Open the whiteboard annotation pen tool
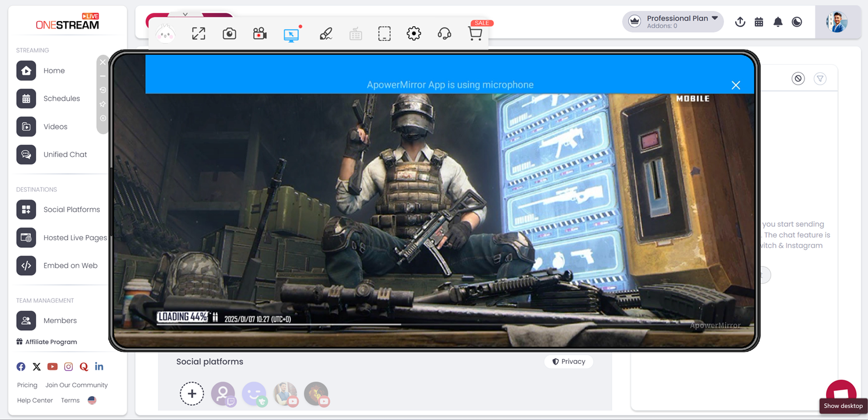Image resolution: width=868 pixels, height=420 pixels. [x=325, y=33]
